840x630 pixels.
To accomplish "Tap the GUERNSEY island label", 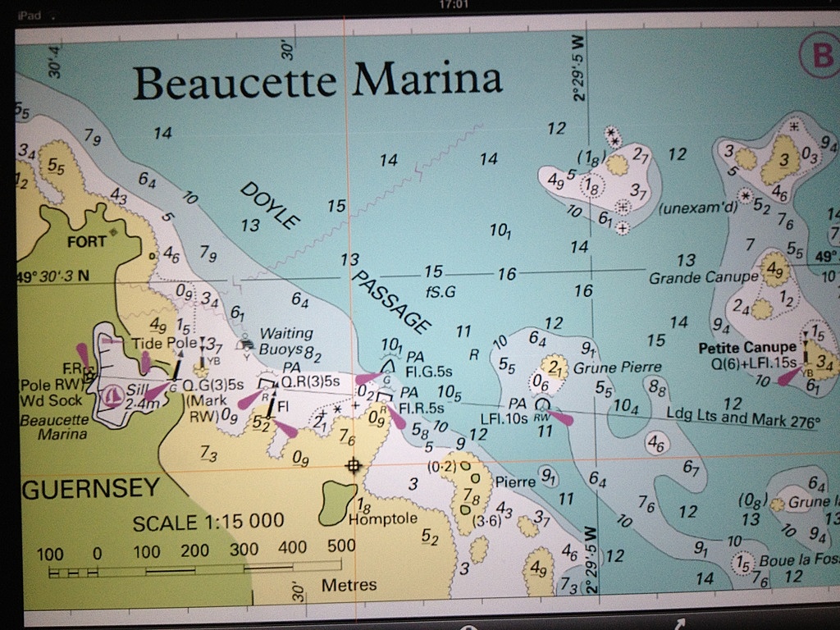I will click(x=90, y=489).
